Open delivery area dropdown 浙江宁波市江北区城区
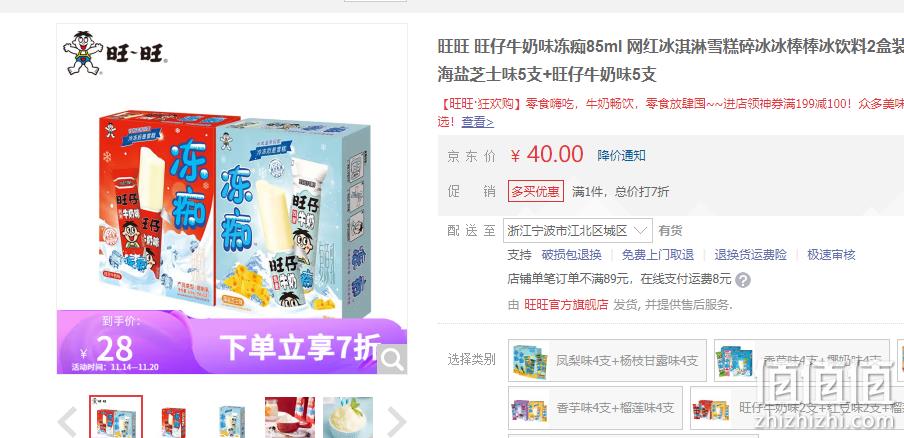This screenshot has height=438, width=904. (578, 231)
